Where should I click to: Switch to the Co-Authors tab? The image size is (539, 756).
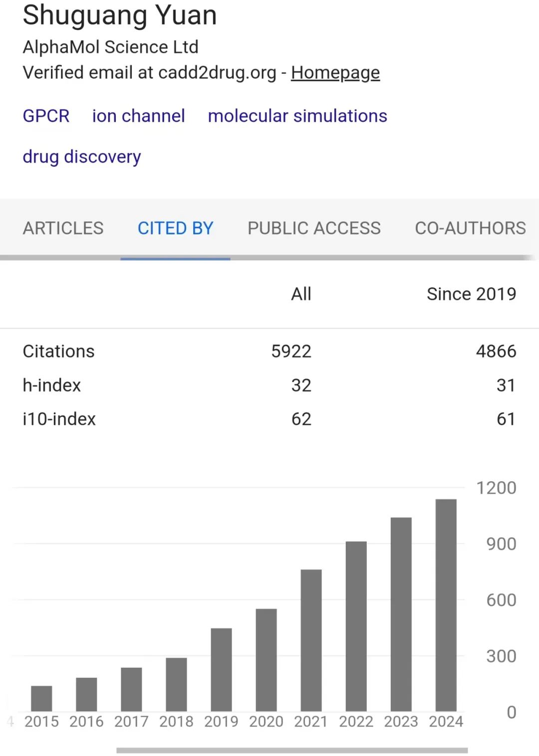click(470, 228)
